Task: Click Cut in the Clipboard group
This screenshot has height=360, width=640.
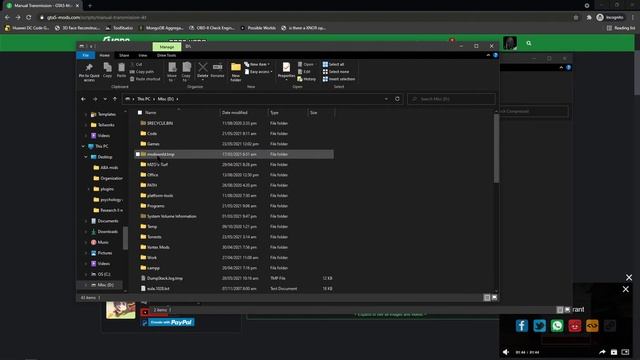Action: 136,64
